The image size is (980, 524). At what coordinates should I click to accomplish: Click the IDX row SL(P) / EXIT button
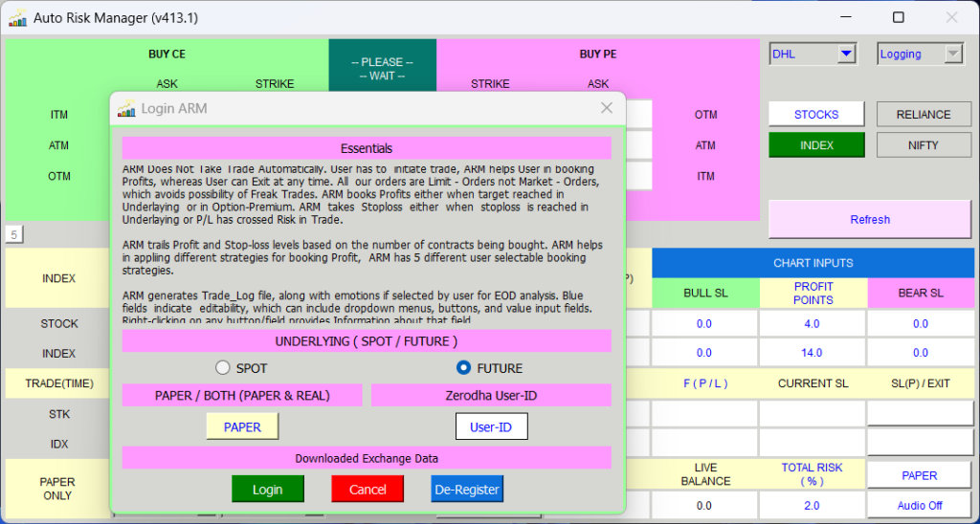(x=920, y=442)
